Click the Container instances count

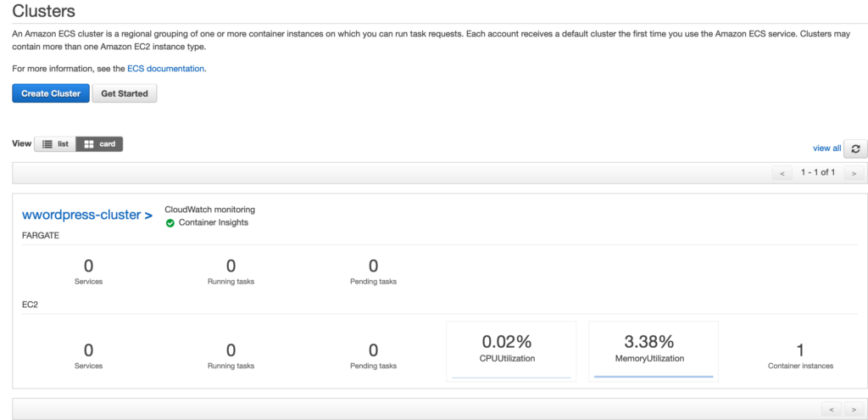pos(800,350)
